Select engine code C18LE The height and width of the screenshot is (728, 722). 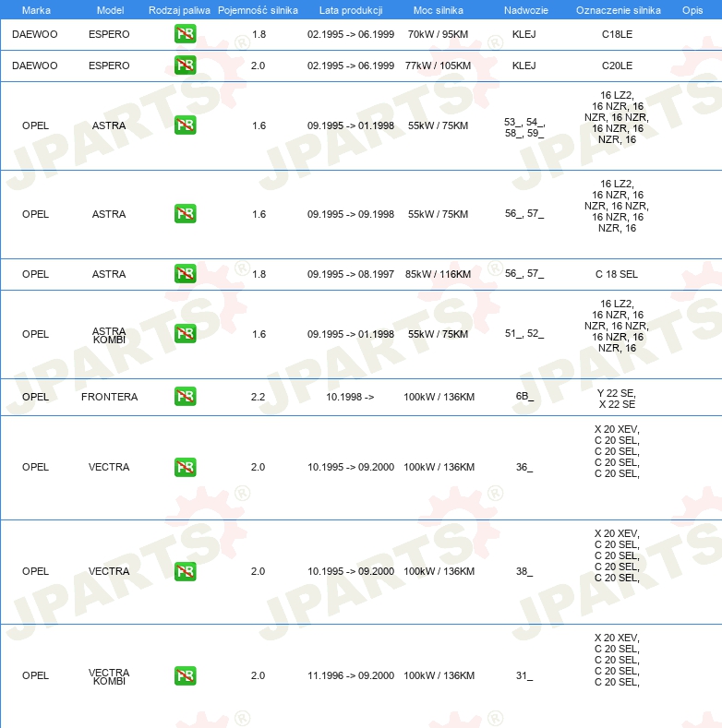617,34
